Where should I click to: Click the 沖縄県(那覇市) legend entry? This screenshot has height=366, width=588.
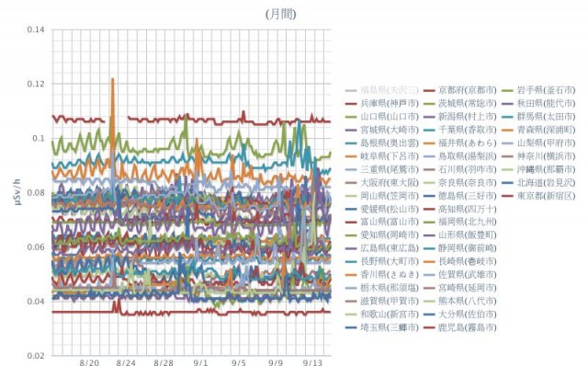(546, 169)
